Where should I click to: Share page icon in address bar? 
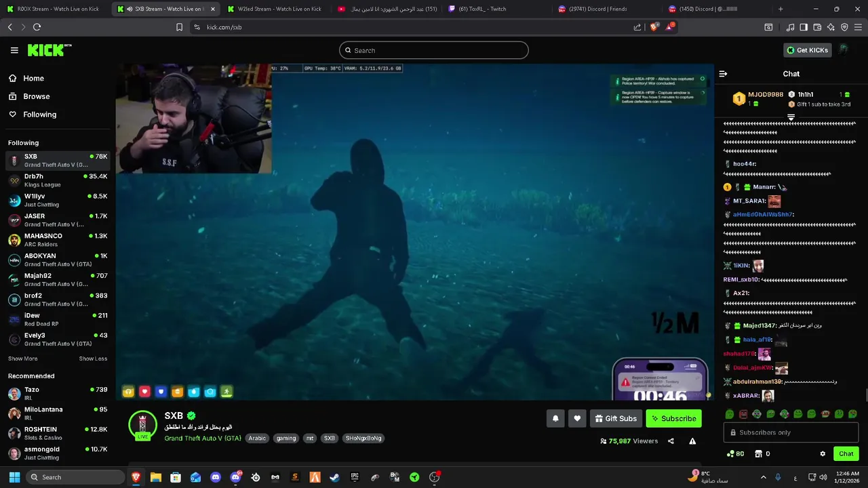(x=637, y=27)
